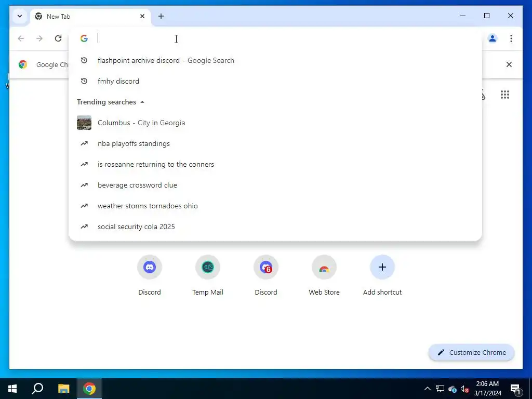Click the Chrome taskbar icon

(x=89, y=389)
